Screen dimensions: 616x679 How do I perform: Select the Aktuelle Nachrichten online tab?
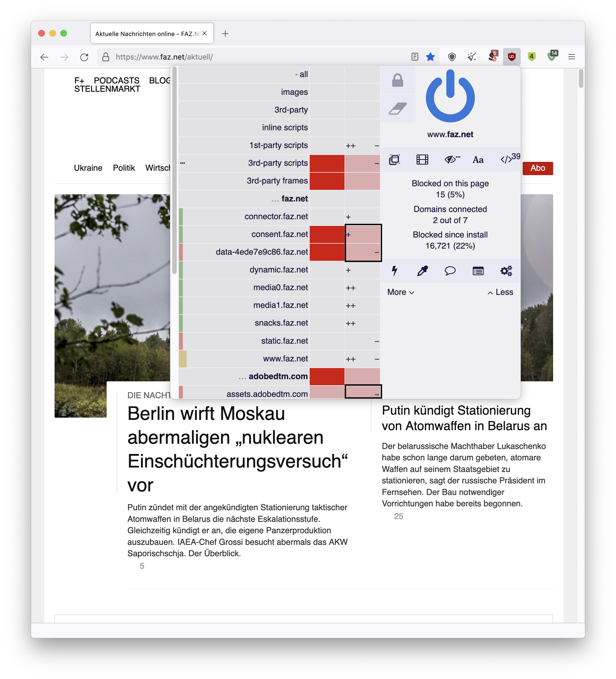coord(152,33)
